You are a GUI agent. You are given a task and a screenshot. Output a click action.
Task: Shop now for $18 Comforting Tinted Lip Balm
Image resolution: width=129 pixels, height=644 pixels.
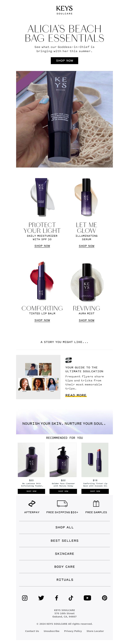click(95, 491)
